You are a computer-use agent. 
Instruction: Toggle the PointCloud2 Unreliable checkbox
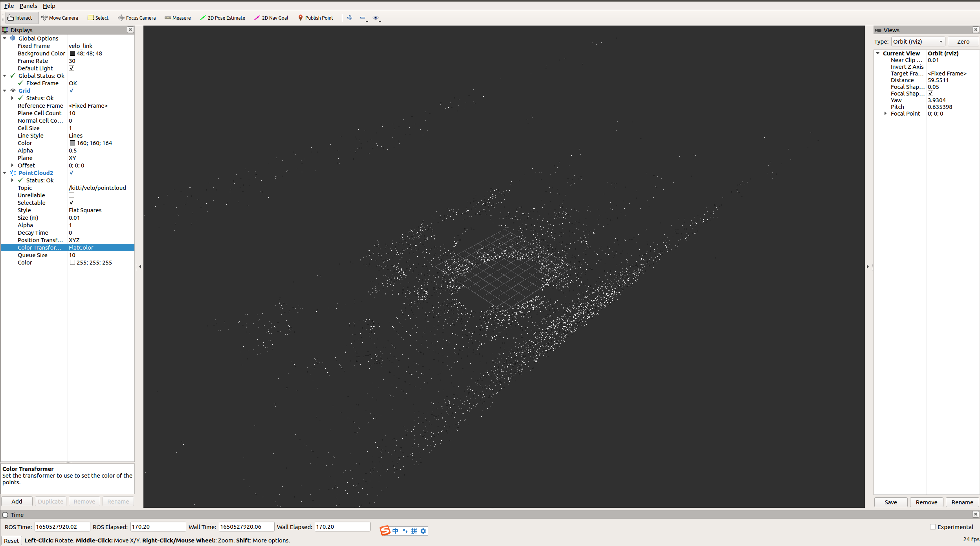(72, 195)
